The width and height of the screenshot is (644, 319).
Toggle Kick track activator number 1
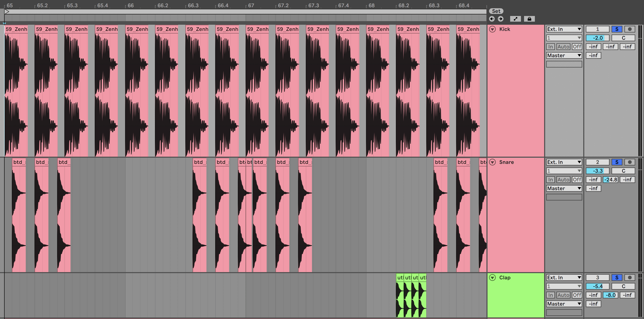[597, 29]
